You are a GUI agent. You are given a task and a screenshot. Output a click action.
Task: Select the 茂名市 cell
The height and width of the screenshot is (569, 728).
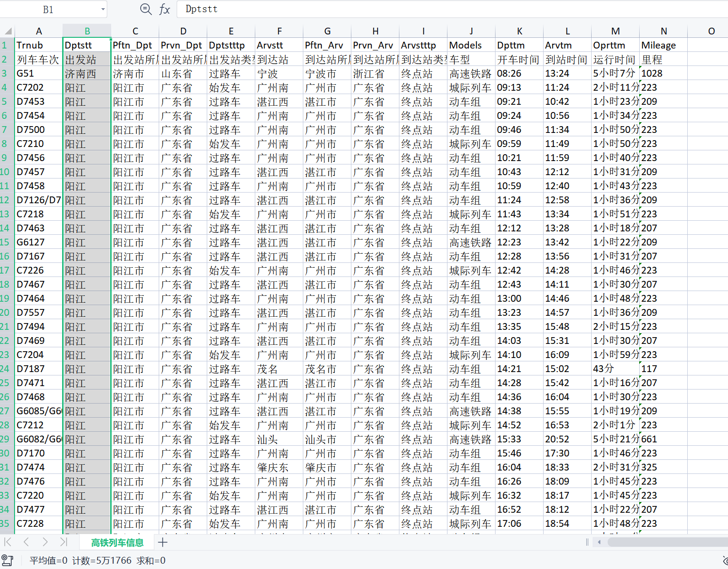click(327, 369)
